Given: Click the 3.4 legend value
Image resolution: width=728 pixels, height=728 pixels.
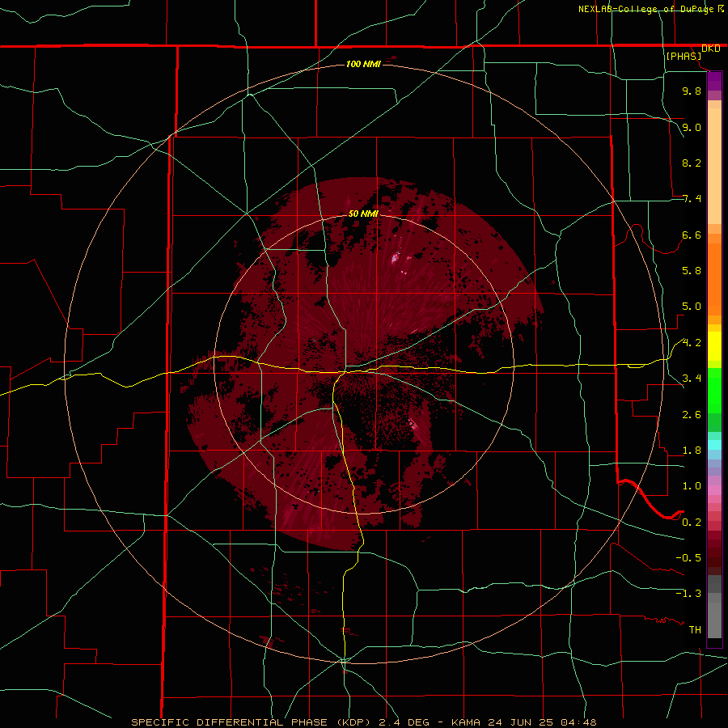Looking at the screenshot, I should tap(692, 379).
